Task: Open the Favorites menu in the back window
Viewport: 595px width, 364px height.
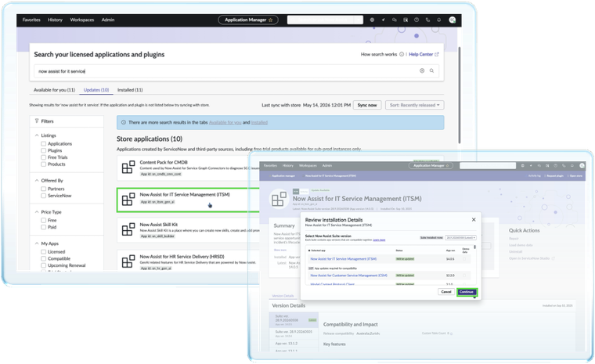Action: click(x=31, y=20)
